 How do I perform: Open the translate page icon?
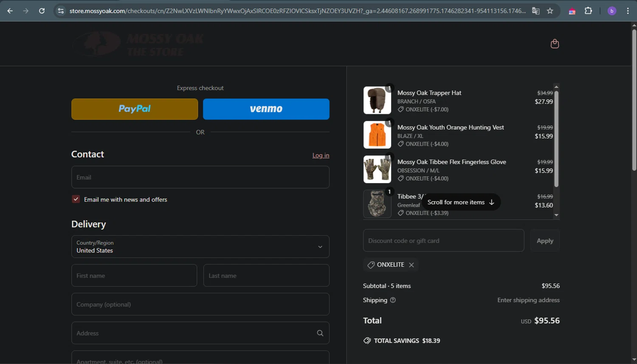(536, 11)
